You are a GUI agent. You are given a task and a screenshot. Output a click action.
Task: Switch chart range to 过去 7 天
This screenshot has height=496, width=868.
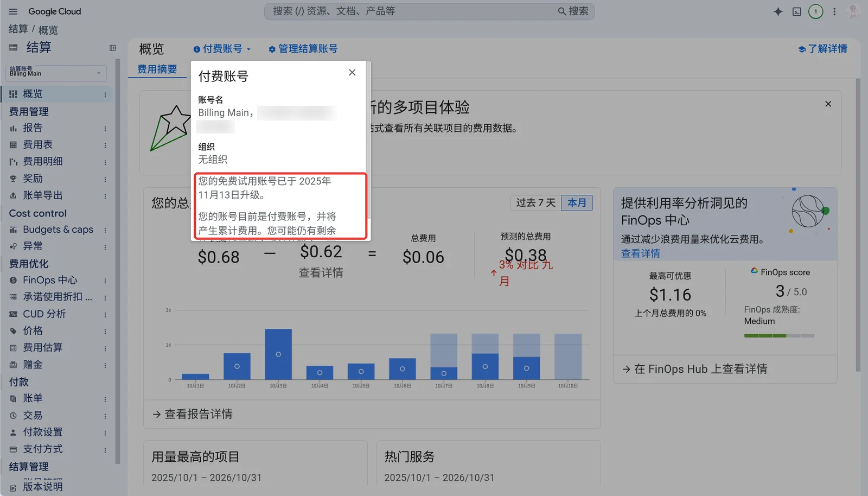[536, 203]
